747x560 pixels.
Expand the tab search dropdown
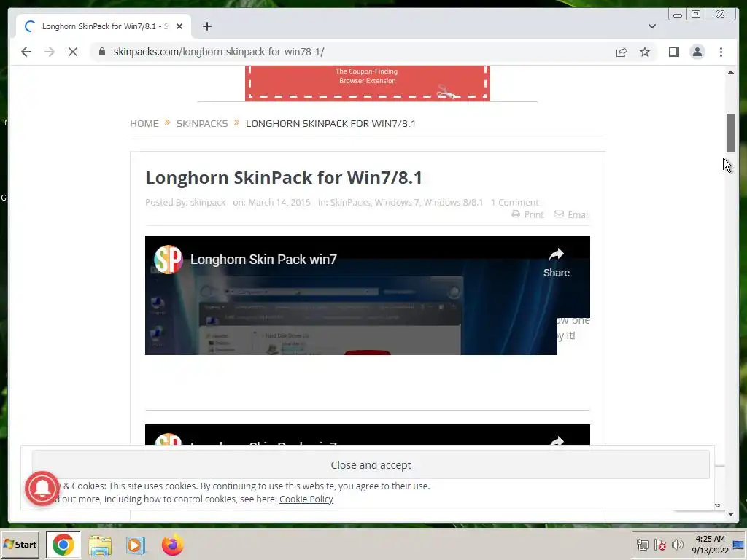click(x=651, y=26)
